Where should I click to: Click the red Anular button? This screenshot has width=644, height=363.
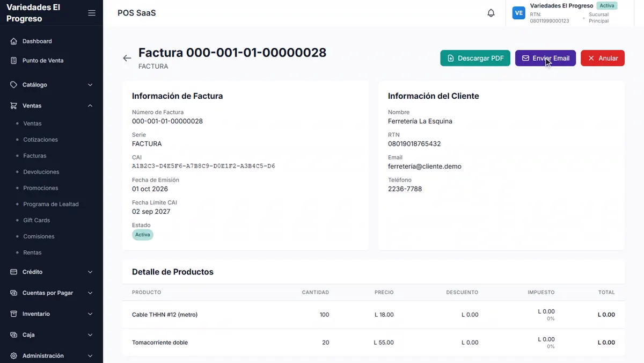click(x=603, y=58)
